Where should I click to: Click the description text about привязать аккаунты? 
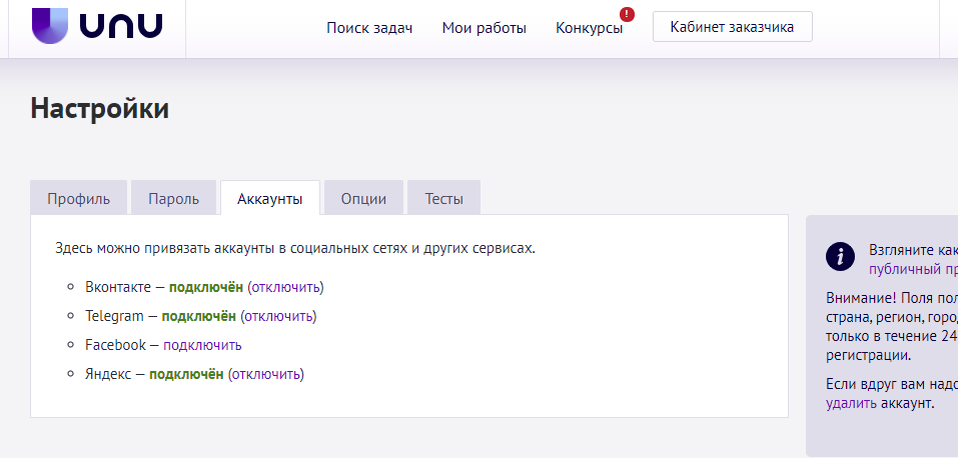tap(295, 249)
